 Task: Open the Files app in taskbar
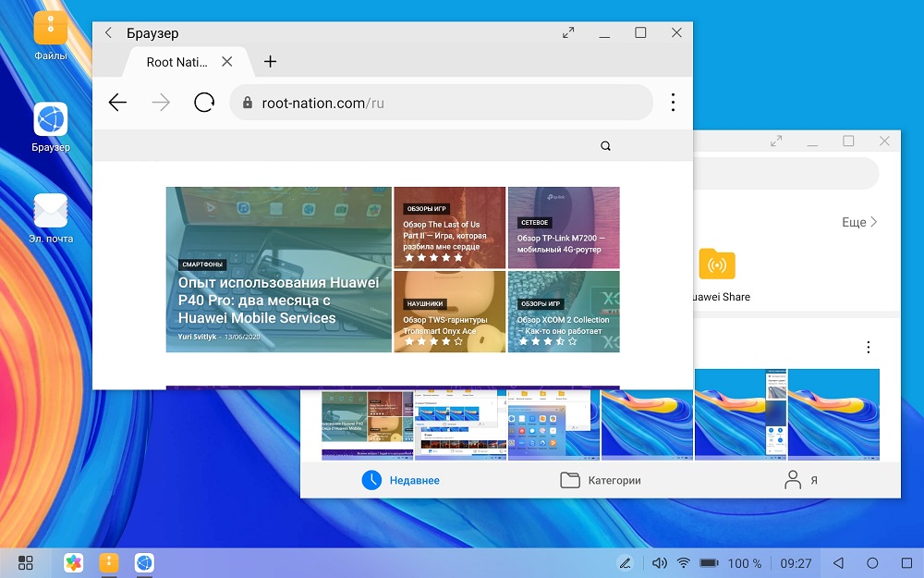pyautogui.click(x=108, y=562)
